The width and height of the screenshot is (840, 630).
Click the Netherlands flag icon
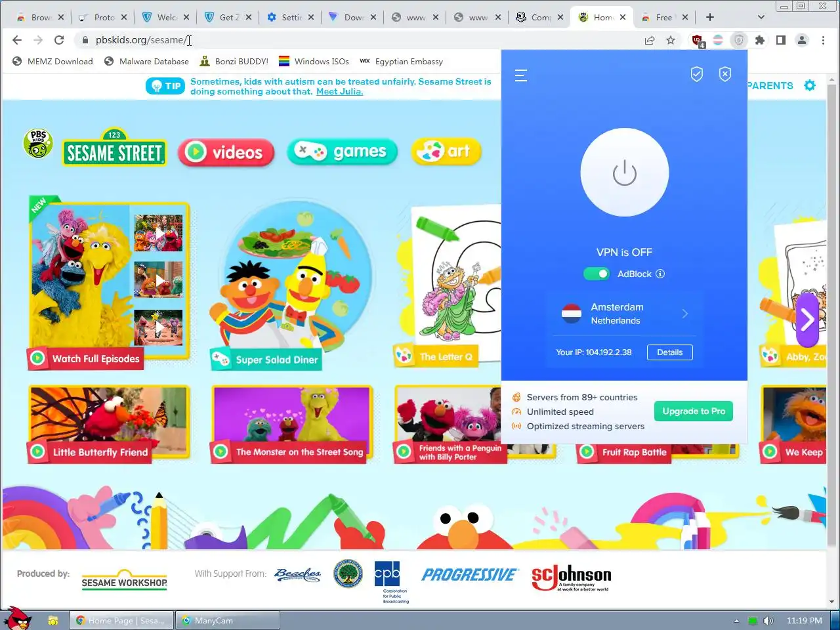coord(572,314)
